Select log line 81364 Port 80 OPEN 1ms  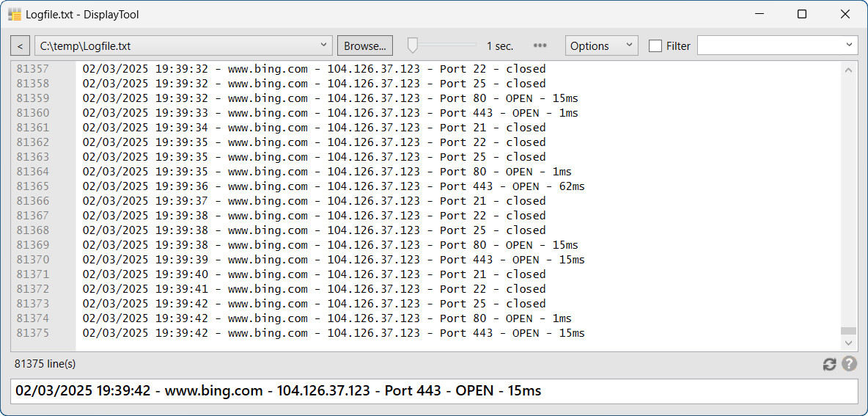coord(327,172)
